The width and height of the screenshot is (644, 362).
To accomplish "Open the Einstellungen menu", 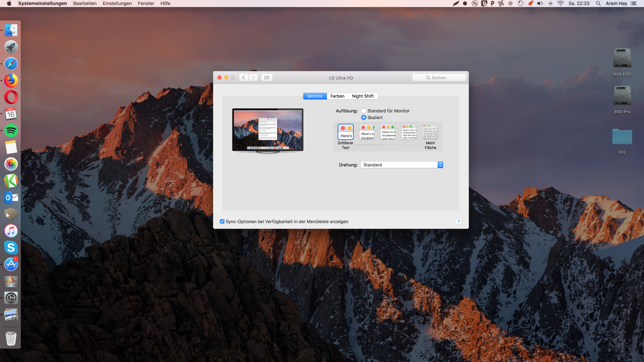I will 117,3.
